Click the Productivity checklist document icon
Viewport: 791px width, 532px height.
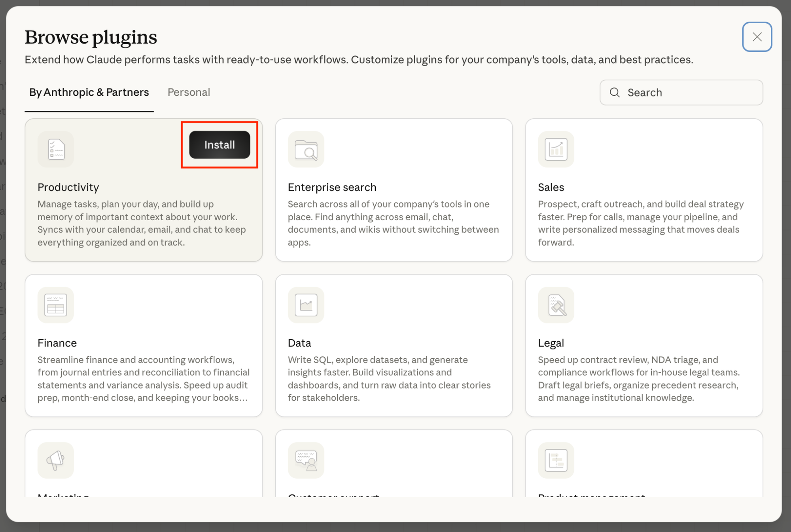tap(56, 149)
